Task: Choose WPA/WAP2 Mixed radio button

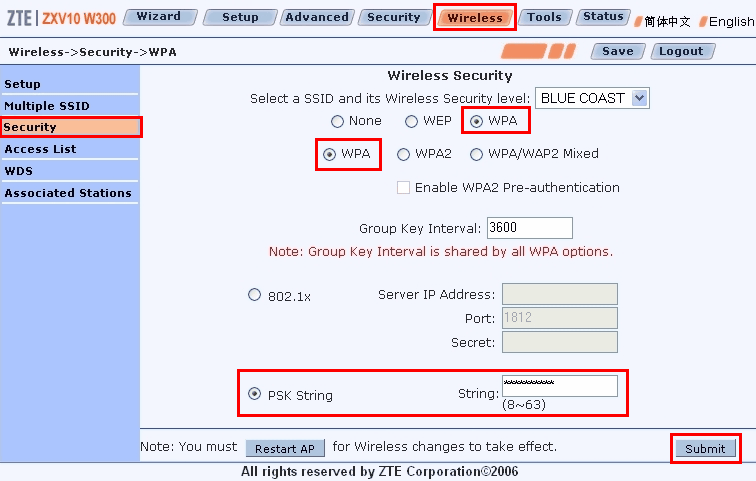Action: (476, 154)
